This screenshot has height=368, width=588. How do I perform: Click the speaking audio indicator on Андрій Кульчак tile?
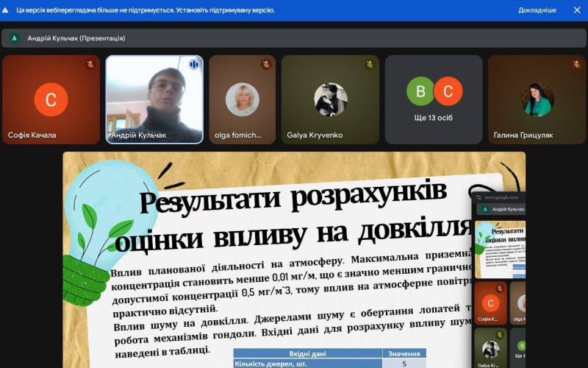[193, 64]
